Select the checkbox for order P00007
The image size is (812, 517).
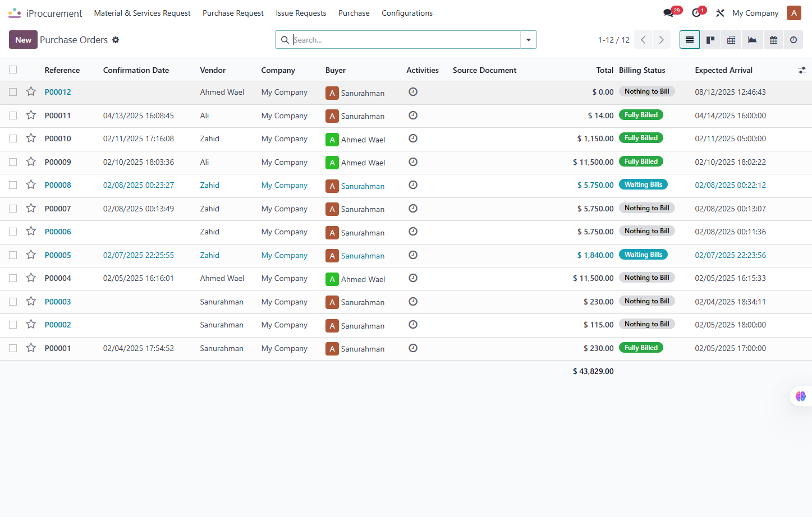coord(13,209)
